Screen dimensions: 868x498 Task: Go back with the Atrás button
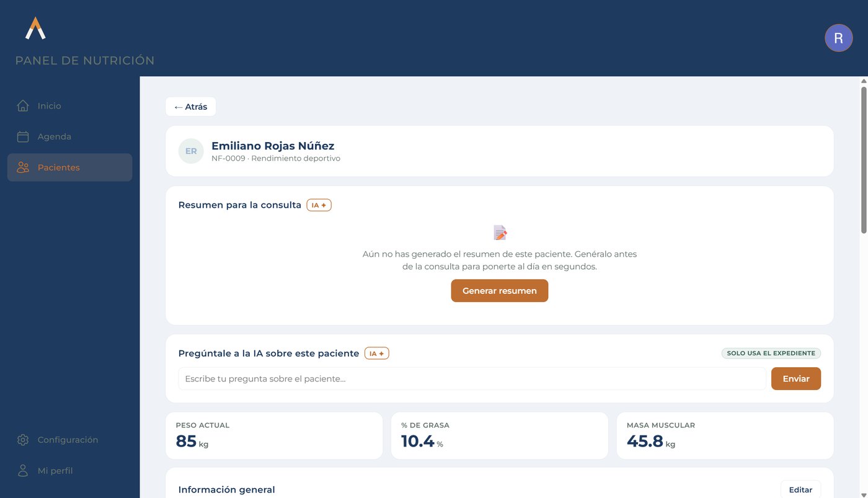190,107
